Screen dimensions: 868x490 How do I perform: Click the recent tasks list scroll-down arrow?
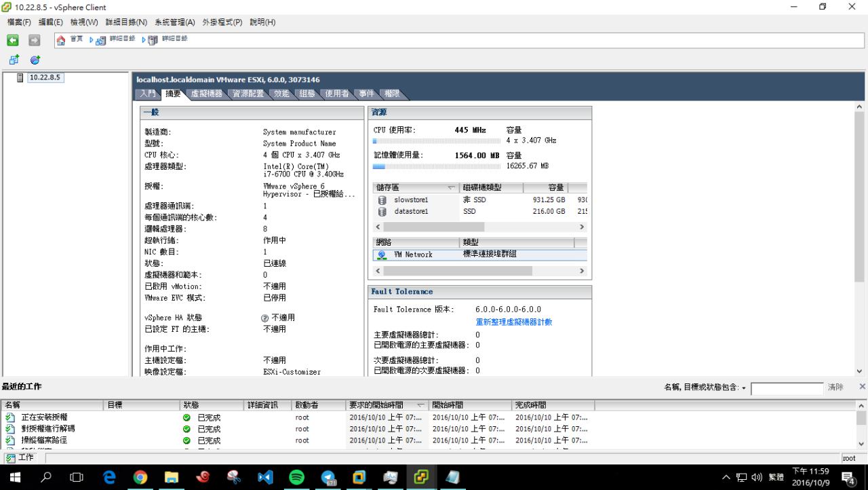(862, 444)
